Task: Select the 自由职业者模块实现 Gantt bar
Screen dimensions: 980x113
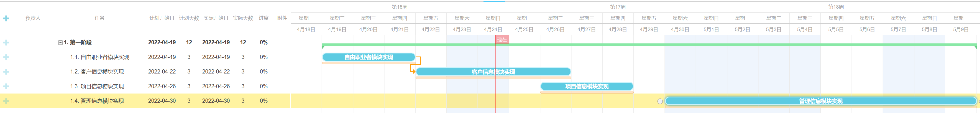Action: [x=368, y=57]
